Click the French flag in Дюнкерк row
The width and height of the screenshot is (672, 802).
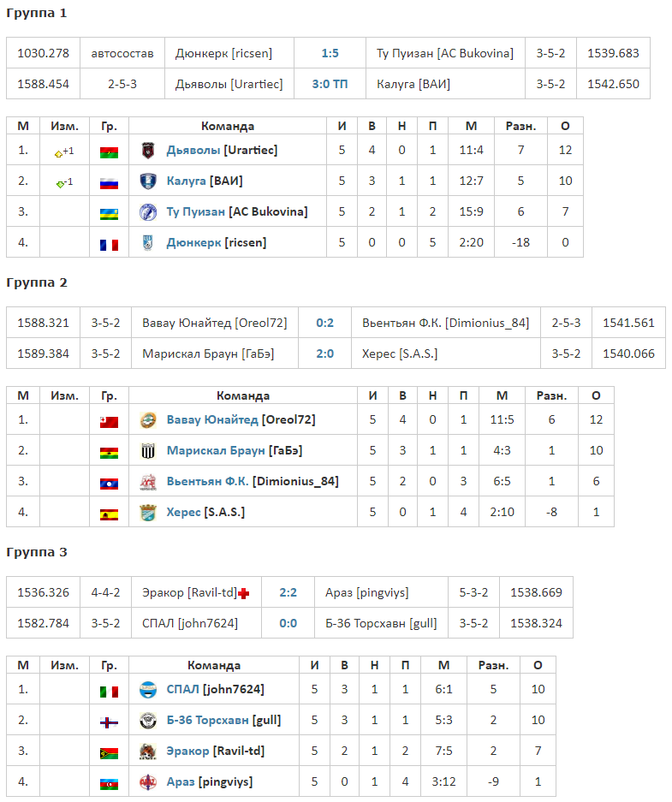[109, 245]
